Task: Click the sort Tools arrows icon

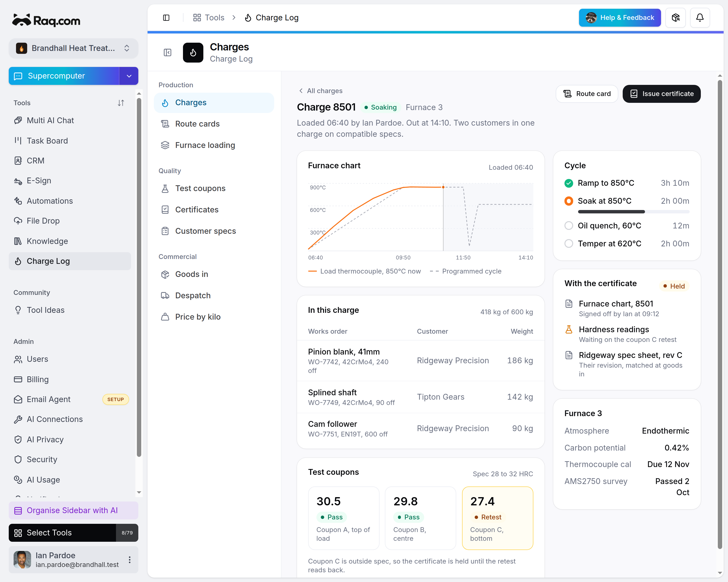Action: click(121, 103)
